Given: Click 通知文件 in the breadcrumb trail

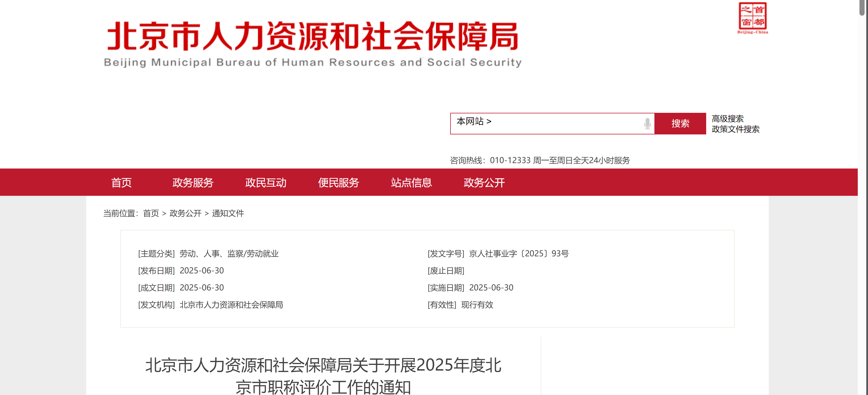Looking at the screenshot, I should click(228, 213).
